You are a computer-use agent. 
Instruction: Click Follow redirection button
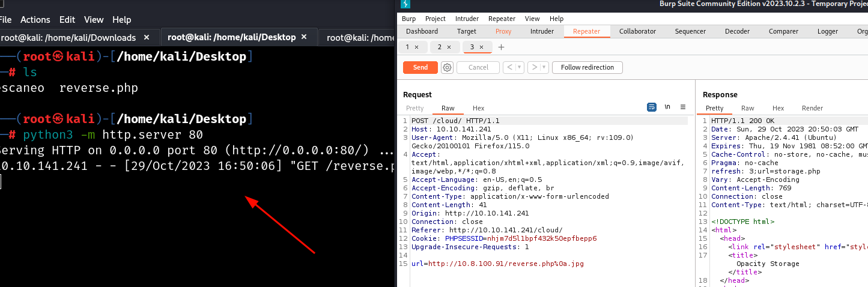[587, 67]
